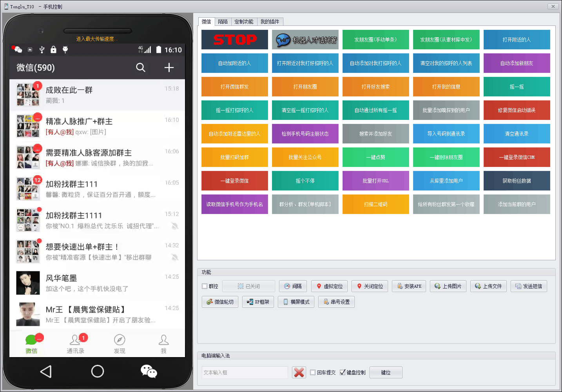The image size is (562, 392).
Task: Click in the 文本输入框 text field
Action: coord(245,372)
